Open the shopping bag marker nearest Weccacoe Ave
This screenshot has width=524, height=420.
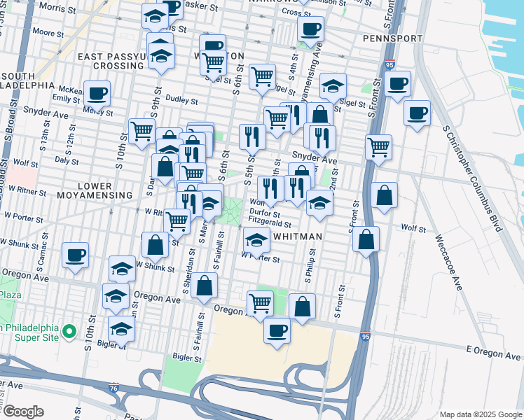[x=384, y=196]
